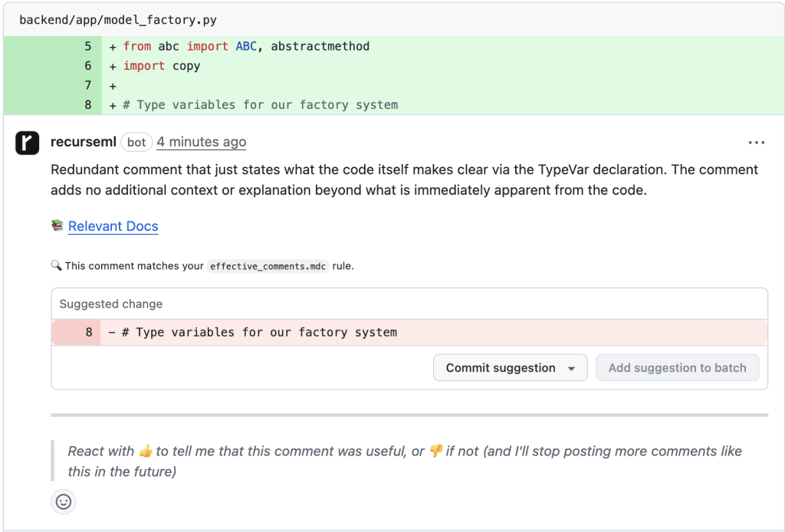Click line number 8 in Suggested change
The height and width of the screenshot is (532, 785).
89,333
